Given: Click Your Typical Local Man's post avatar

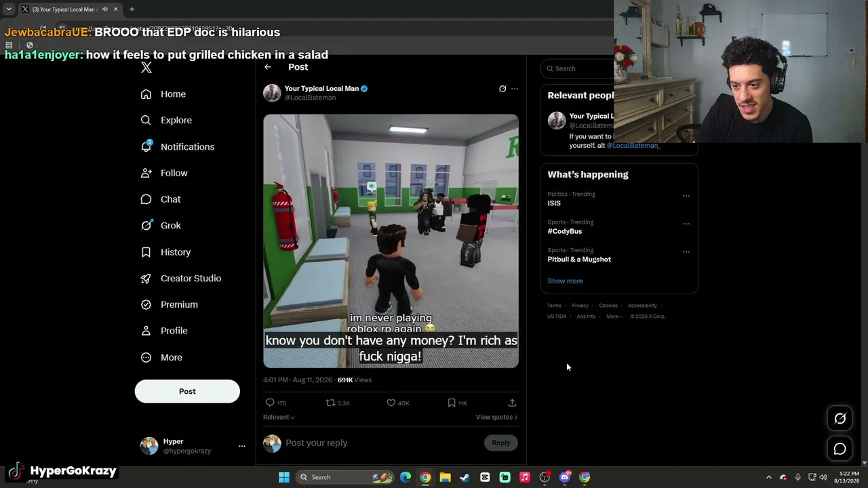Looking at the screenshot, I should point(272,93).
